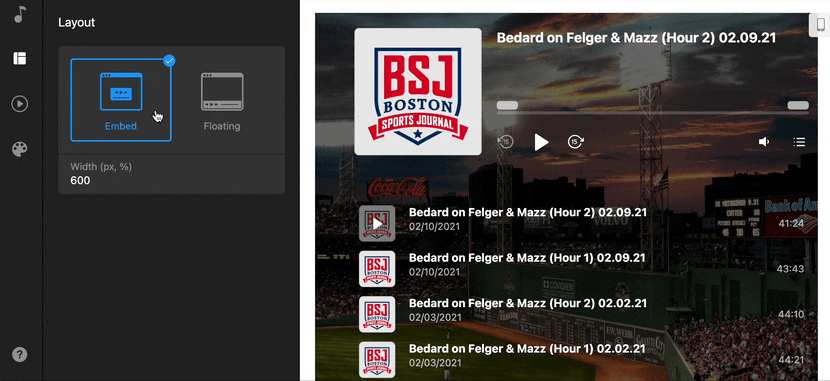
Task: Mute the player volume
Action: point(763,142)
